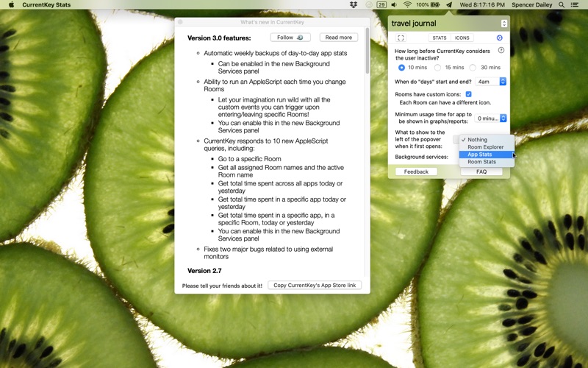Open the Apple menu
588x368 pixels.
11,4
